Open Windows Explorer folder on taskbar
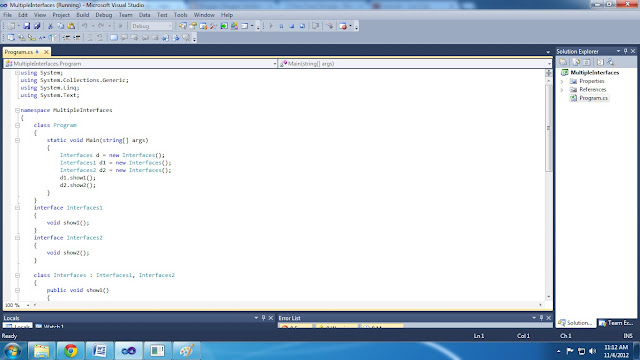 (x=41, y=351)
